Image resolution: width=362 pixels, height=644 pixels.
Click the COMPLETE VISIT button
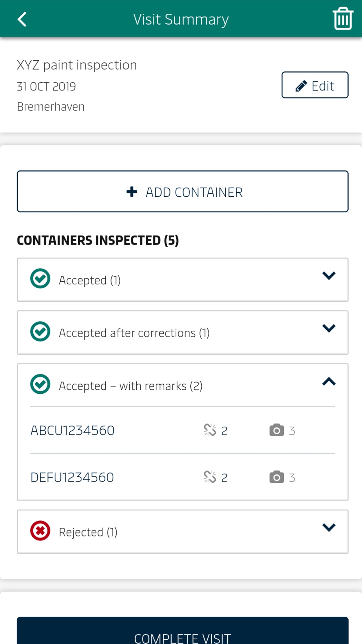[x=182, y=631]
